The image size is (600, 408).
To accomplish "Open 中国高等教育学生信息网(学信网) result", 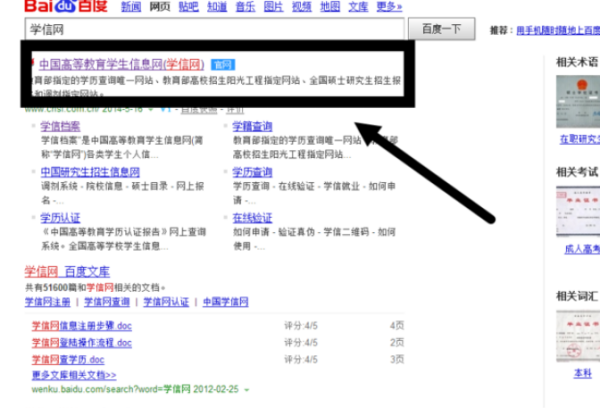I will [x=122, y=64].
